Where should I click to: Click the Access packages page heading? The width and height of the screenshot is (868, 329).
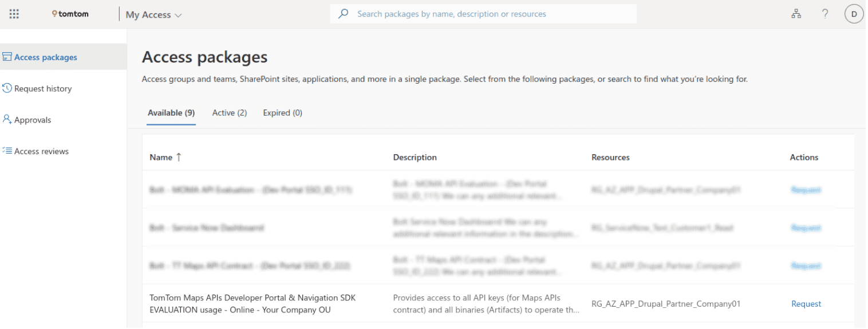pyautogui.click(x=204, y=57)
